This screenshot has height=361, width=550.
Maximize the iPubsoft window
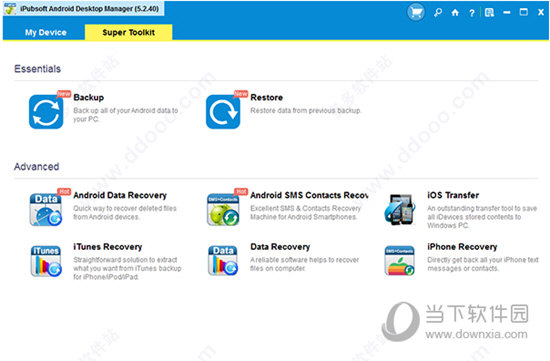(524, 12)
